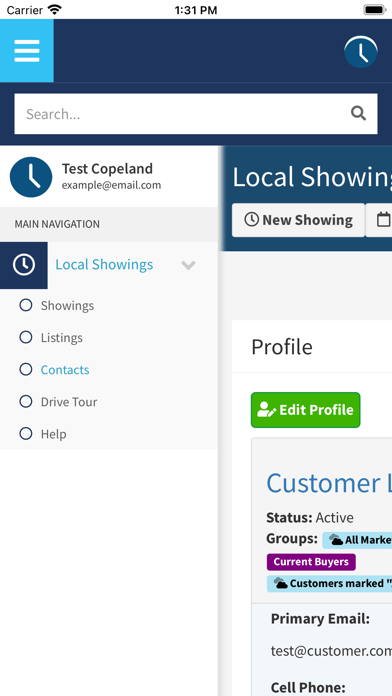Click the Customers marked group tag
Viewport: 392px width, 696px height.
point(329,583)
